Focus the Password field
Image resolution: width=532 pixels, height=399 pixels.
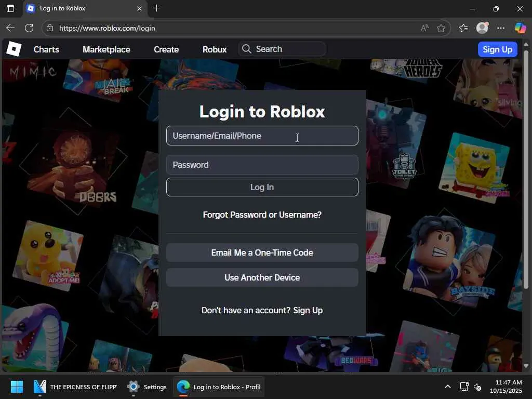[262, 165]
